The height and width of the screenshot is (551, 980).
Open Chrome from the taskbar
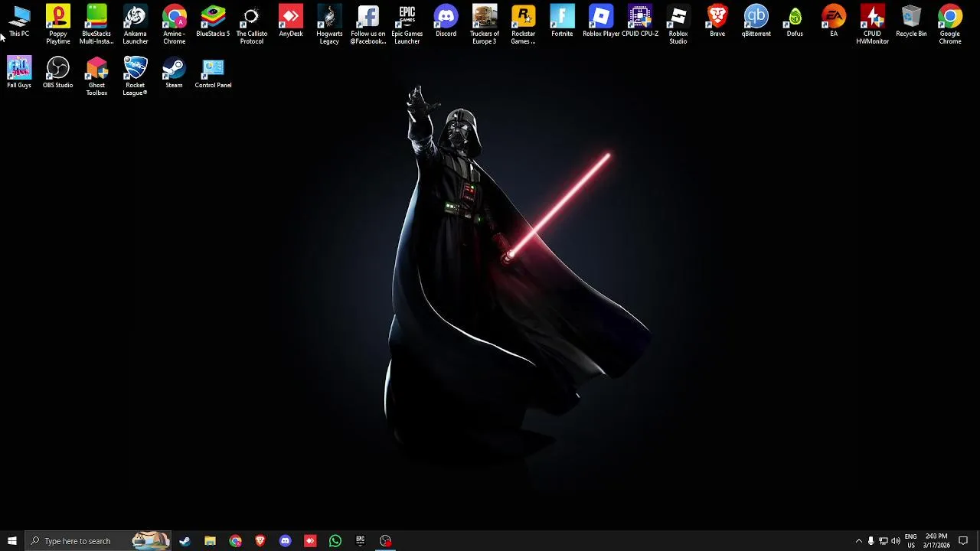coord(235,541)
